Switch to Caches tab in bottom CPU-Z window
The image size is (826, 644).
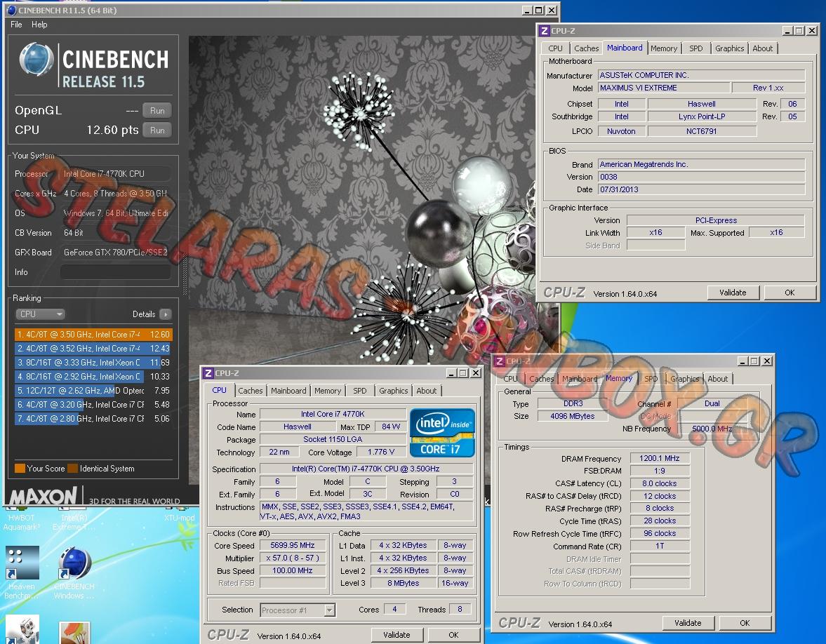pyautogui.click(x=250, y=391)
